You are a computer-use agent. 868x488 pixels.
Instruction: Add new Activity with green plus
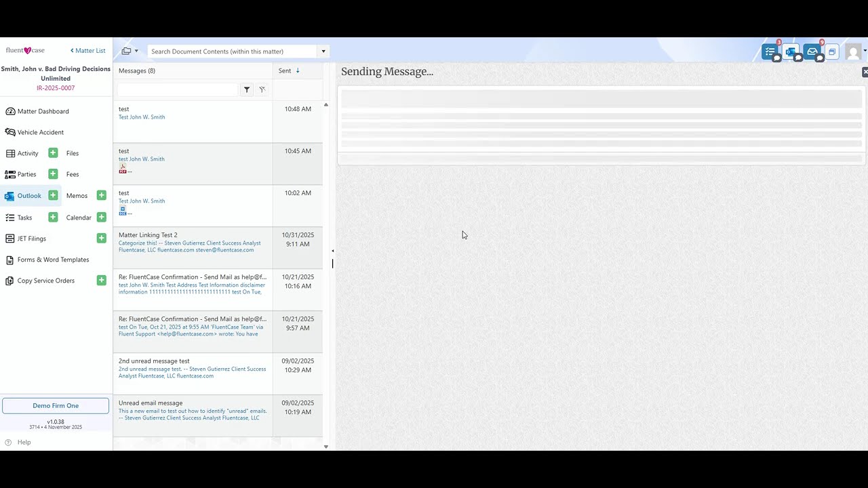[53, 153]
